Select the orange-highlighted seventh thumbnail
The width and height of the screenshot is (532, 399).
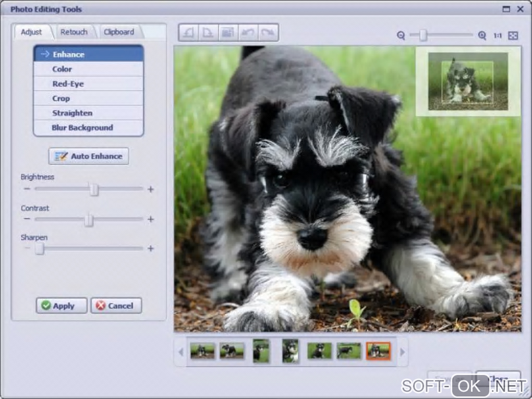click(378, 351)
